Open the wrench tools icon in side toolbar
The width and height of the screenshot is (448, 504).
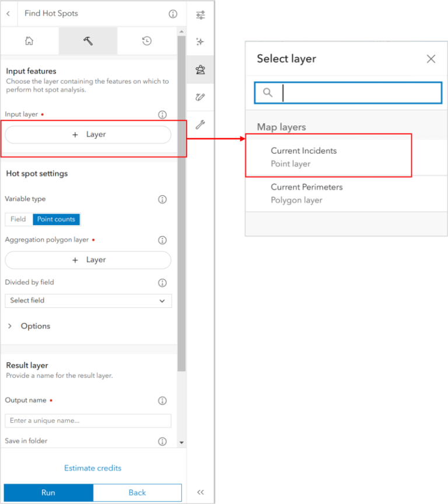point(201,124)
